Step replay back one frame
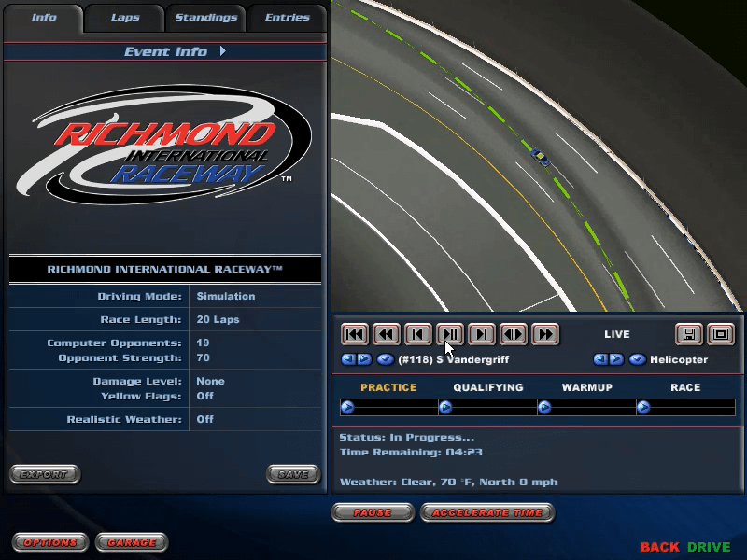Viewport: 747px width, 560px height. tap(417, 334)
